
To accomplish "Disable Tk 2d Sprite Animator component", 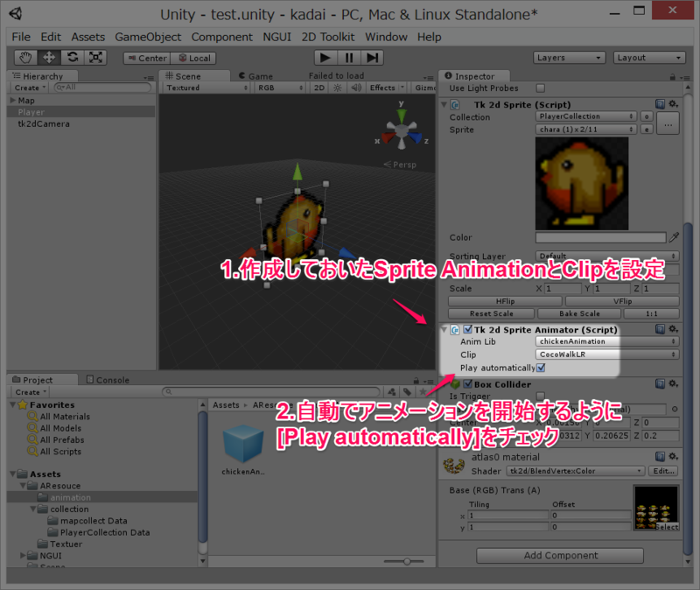I will coord(468,329).
